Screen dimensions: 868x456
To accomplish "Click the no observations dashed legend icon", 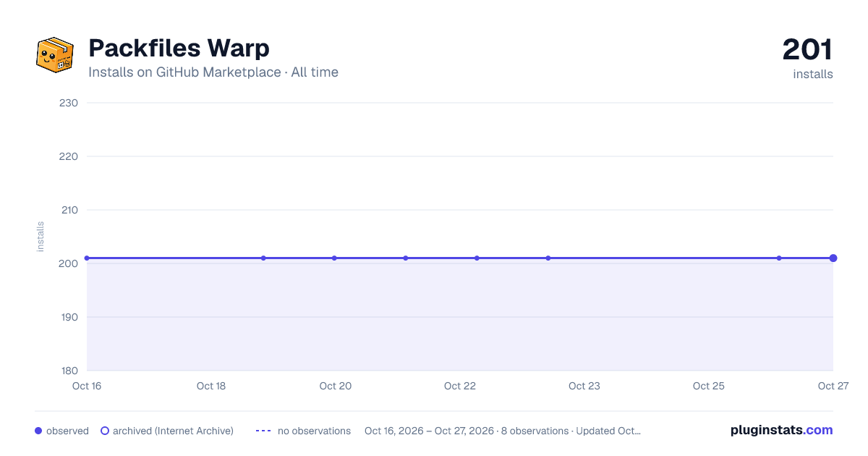I will pos(263,431).
